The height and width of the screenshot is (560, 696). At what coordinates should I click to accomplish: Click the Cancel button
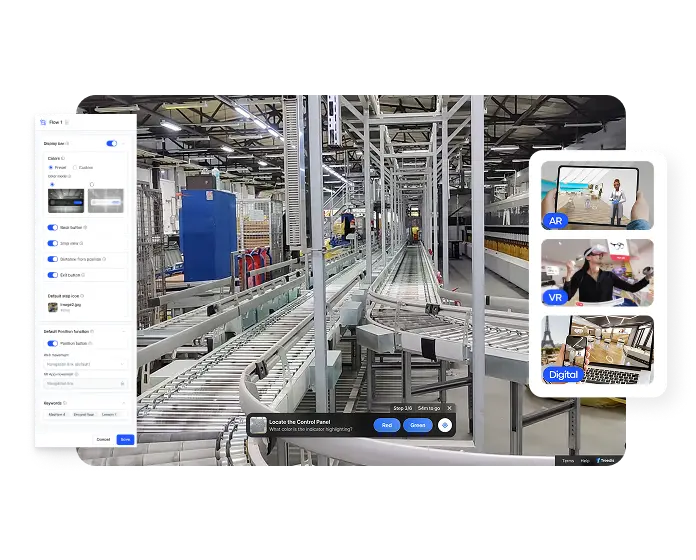[103, 440]
